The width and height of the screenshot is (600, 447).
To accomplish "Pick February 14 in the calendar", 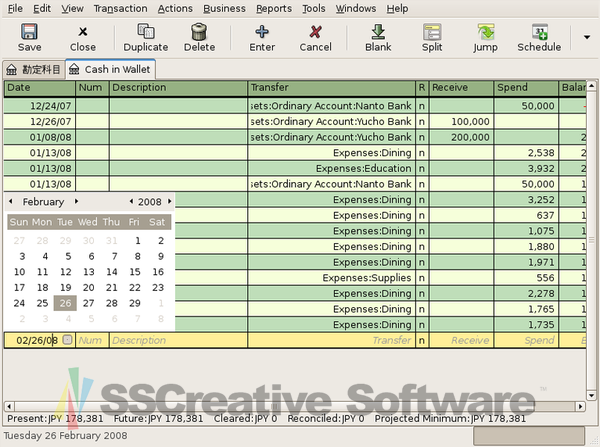I will tap(112, 272).
